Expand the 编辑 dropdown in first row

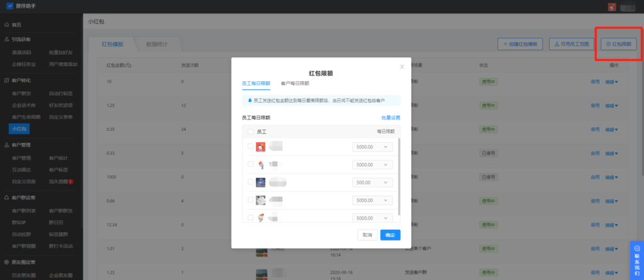611,82
